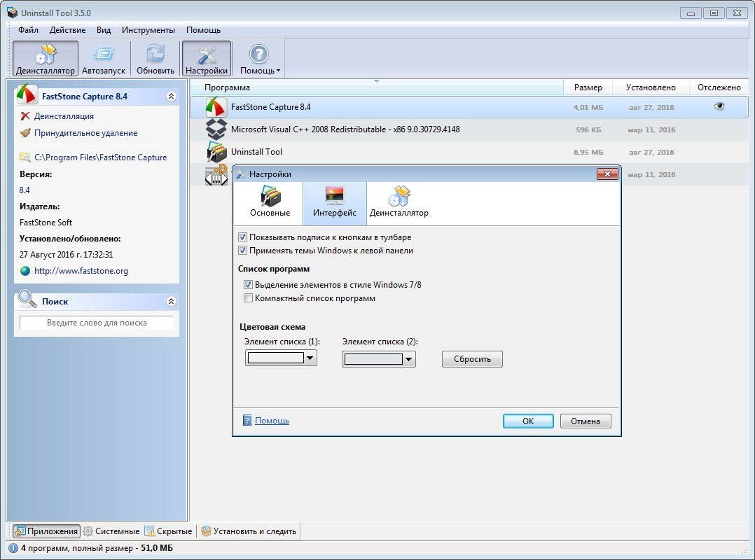Viewport: 755px width, 560px height.
Task: Enable Компактный список программ checkbox
Action: [248, 298]
